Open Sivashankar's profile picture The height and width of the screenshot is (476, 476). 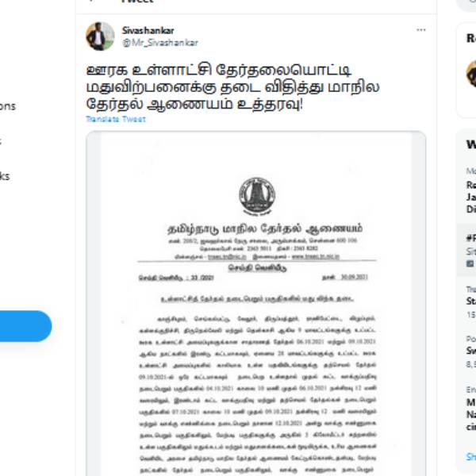pos(100,36)
